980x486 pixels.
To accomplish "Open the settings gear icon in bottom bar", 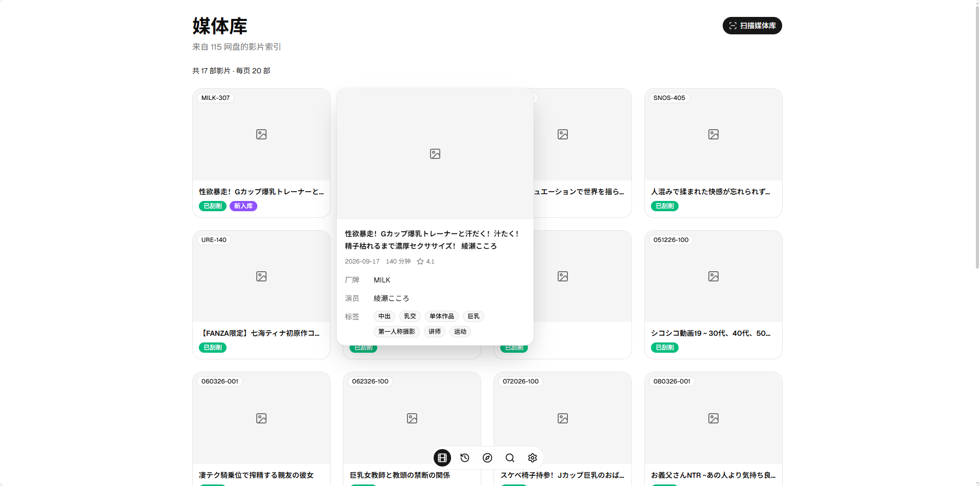I will click(x=533, y=458).
